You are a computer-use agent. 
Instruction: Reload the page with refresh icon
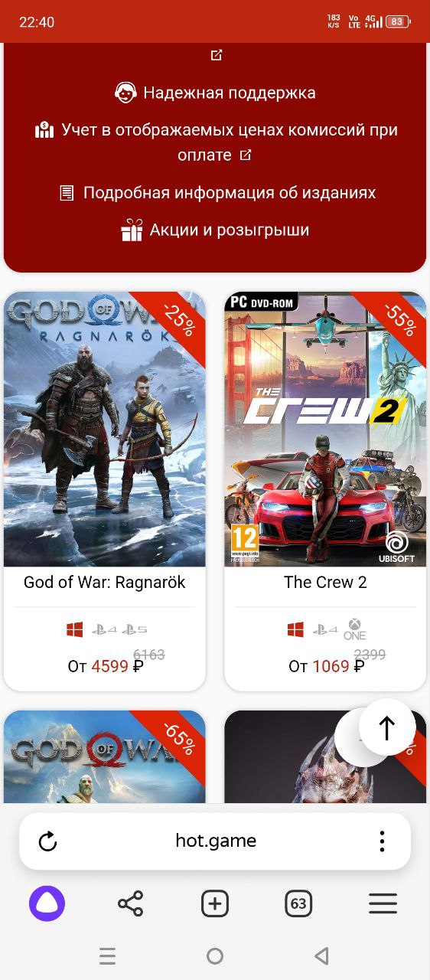coord(47,841)
